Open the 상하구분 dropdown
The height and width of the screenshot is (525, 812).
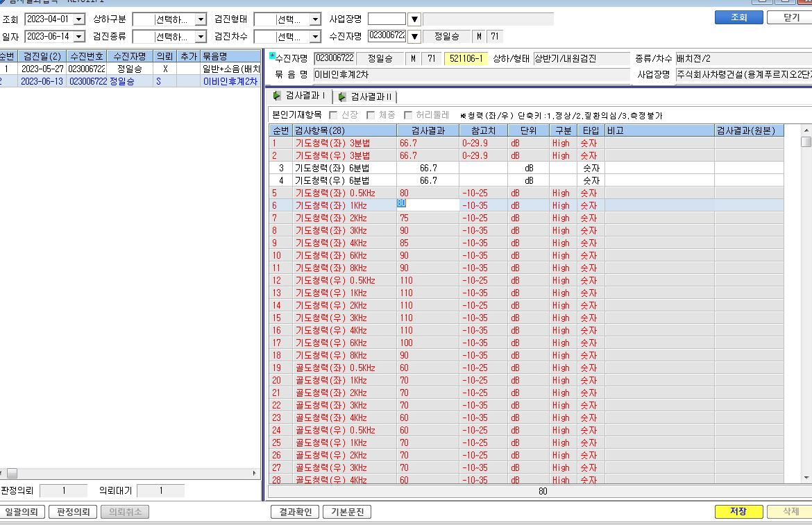201,19
